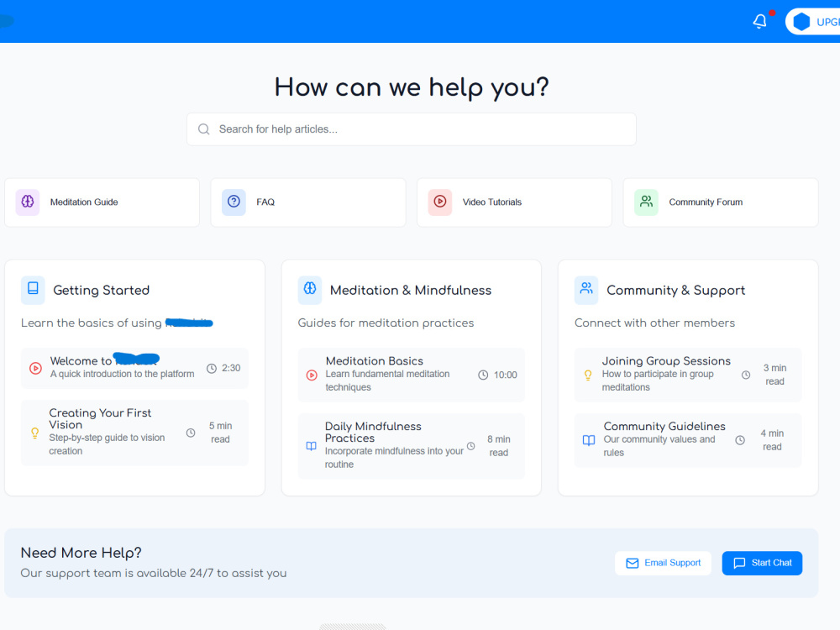
Task: Click the Community & Support heading
Action: [x=675, y=291]
